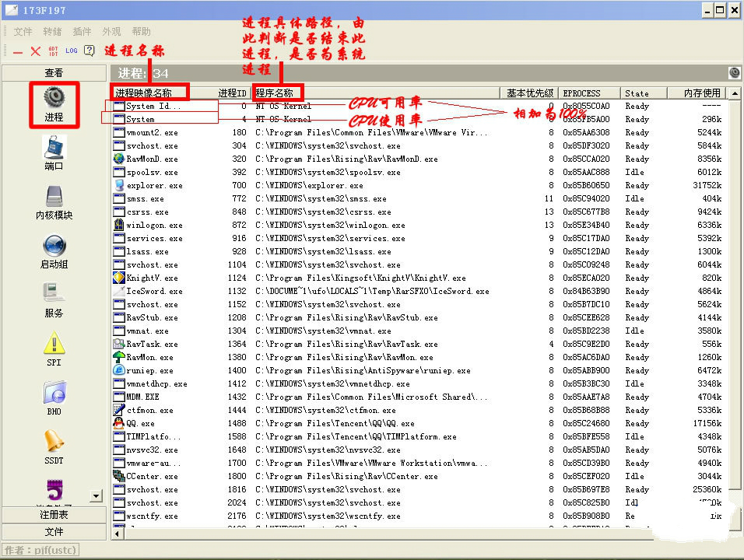
Task: Click the red X toolbar icon
Action: [35, 51]
